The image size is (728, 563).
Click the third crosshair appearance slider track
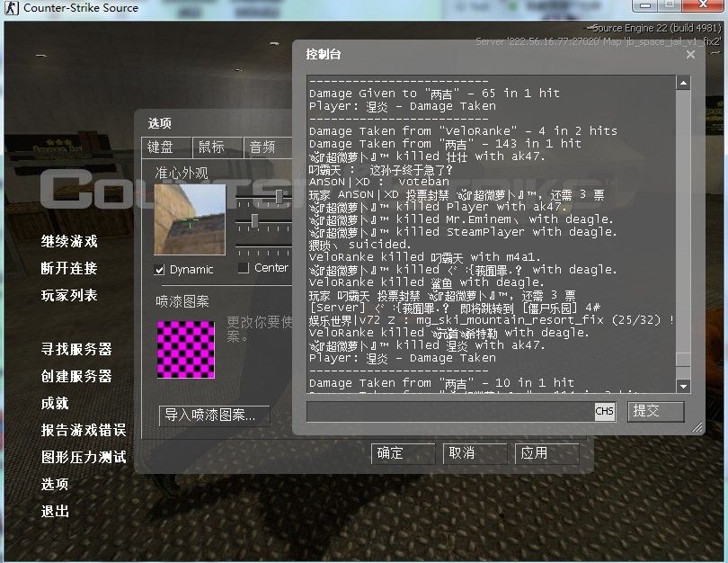(263, 246)
